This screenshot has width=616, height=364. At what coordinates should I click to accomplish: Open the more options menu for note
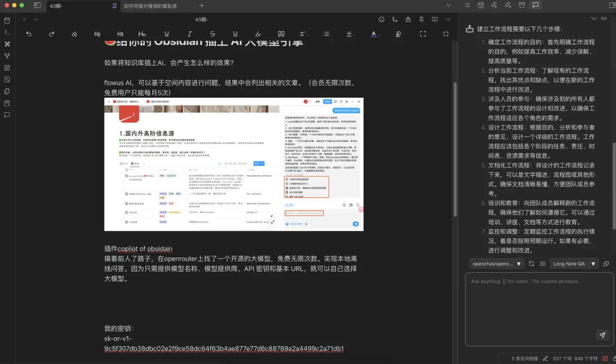pyautogui.click(x=448, y=20)
